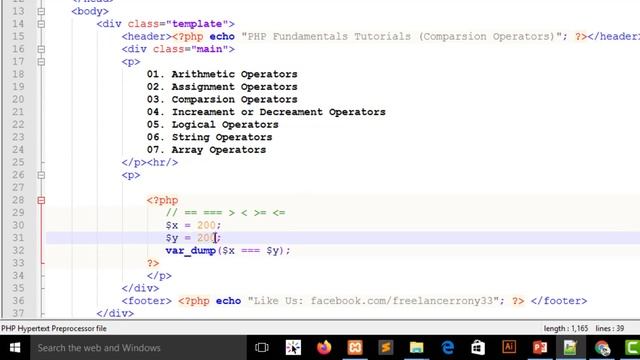Launch Microsoft Edge from the taskbar
This screenshot has height=360, width=640.
(447, 348)
